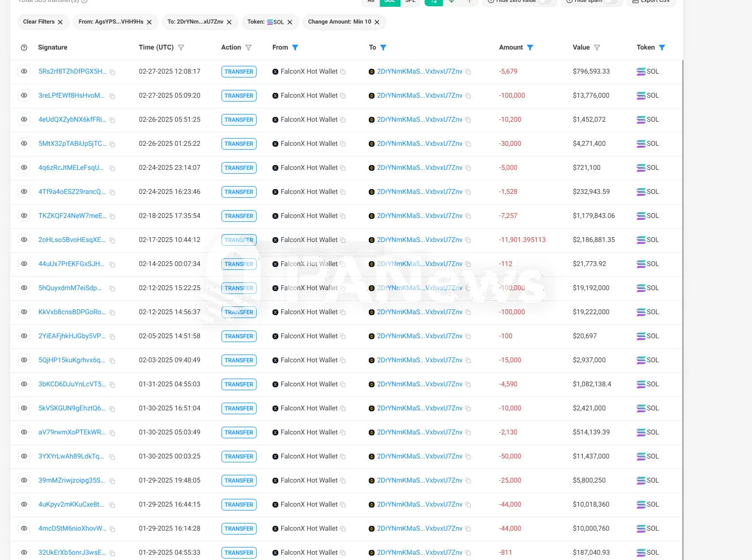Remove the From AgsYPS...VHH9Hs filter chip

[149, 22]
